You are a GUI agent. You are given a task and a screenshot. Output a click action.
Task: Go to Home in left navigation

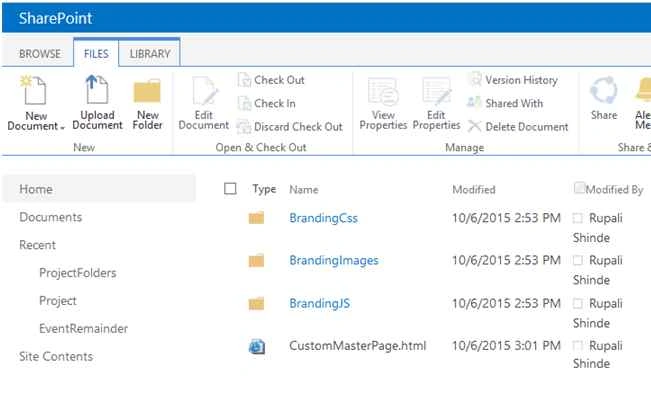pyautogui.click(x=99, y=189)
